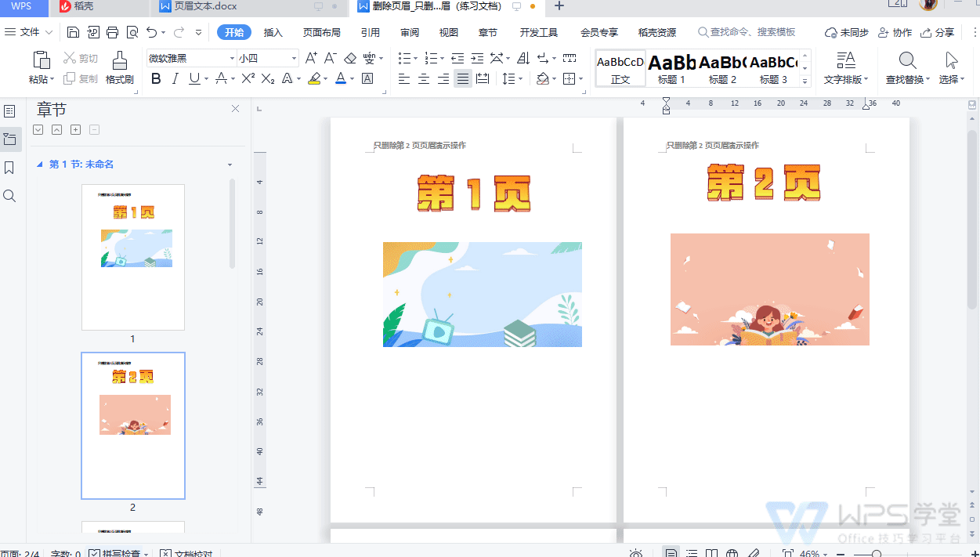Viewport: 980px width, 557px height.
Task: Click the justify text alignment icon
Action: 463,78
